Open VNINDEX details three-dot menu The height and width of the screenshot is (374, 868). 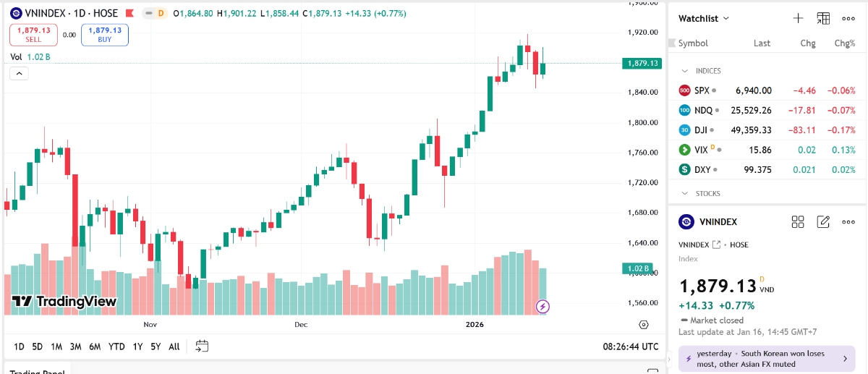coord(848,222)
